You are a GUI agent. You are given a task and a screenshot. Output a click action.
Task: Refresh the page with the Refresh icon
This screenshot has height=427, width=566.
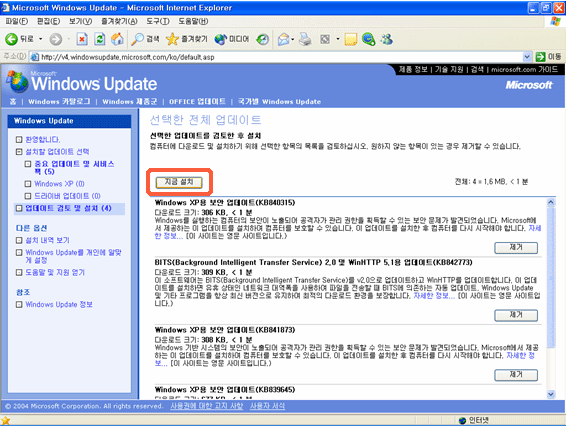coord(100,39)
